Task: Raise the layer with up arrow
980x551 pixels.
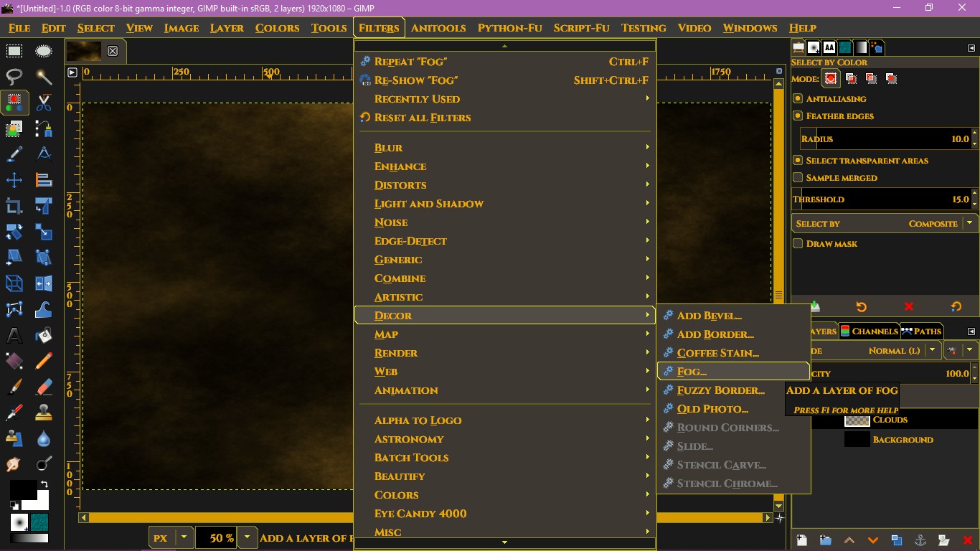Action: point(849,540)
